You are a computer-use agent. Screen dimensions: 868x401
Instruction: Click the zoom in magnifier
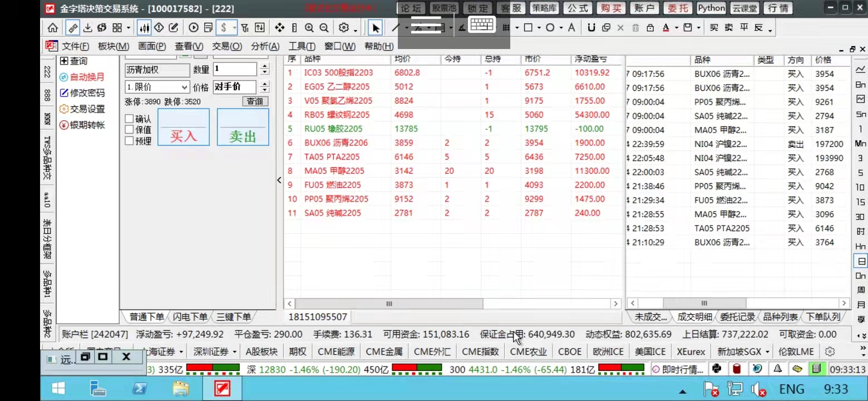[309, 28]
